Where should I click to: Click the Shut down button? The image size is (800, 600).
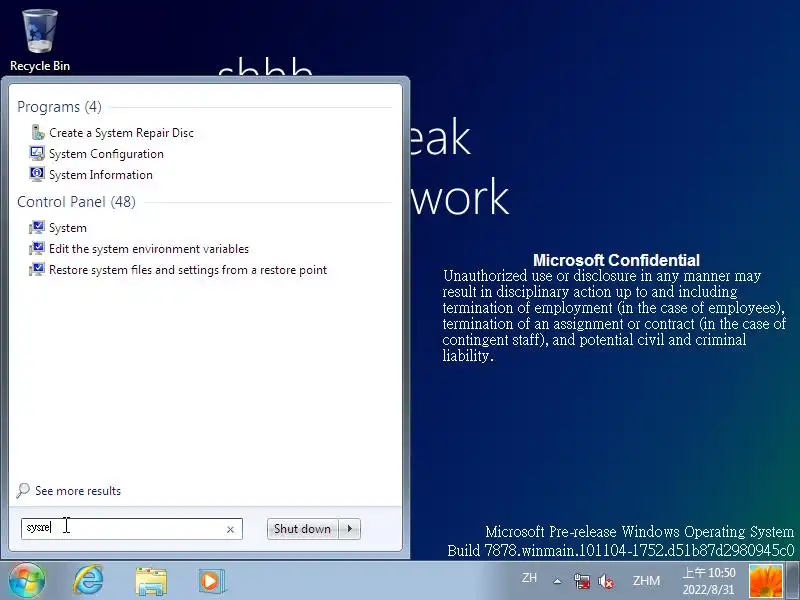(303, 529)
